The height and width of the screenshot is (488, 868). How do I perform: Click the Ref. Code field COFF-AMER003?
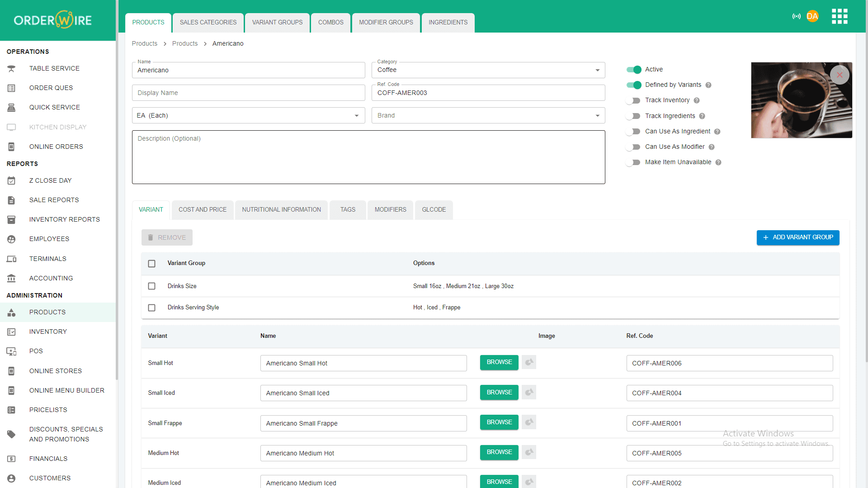(488, 93)
